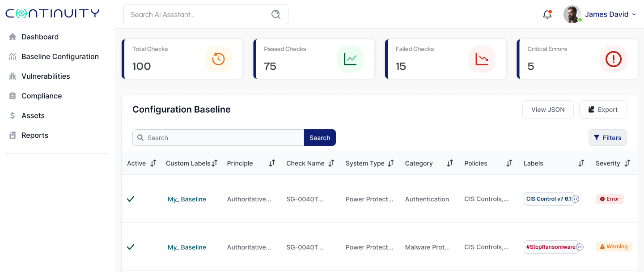Click the Continuity logo
Screen dimensions: 644x272
[x=52, y=13]
